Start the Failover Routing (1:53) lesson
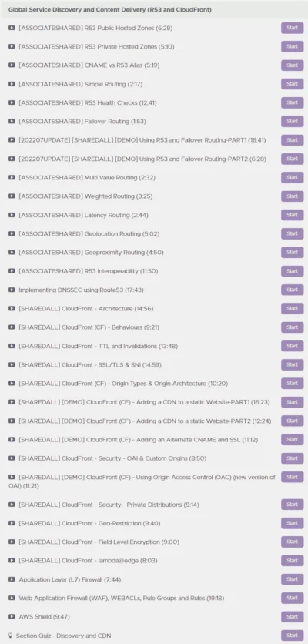Image resolution: width=308 pixels, height=644 pixels. [x=293, y=121]
